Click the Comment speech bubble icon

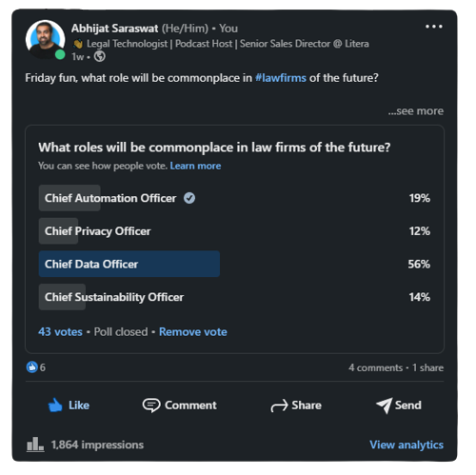coord(151,406)
